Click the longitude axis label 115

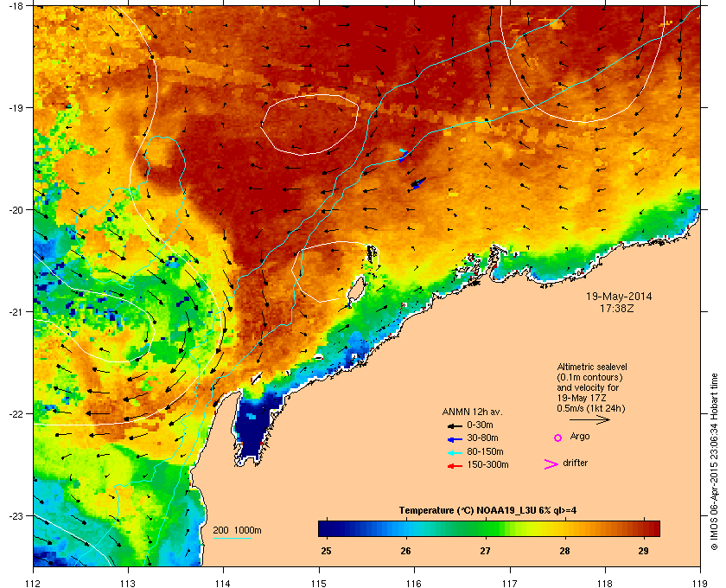tap(319, 583)
